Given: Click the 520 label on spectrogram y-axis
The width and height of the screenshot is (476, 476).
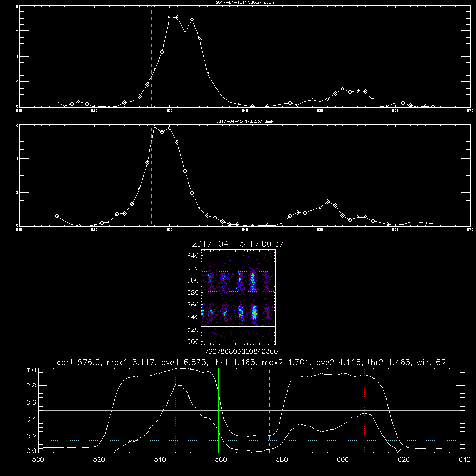Looking at the screenshot, I should click(x=193, y=329).
